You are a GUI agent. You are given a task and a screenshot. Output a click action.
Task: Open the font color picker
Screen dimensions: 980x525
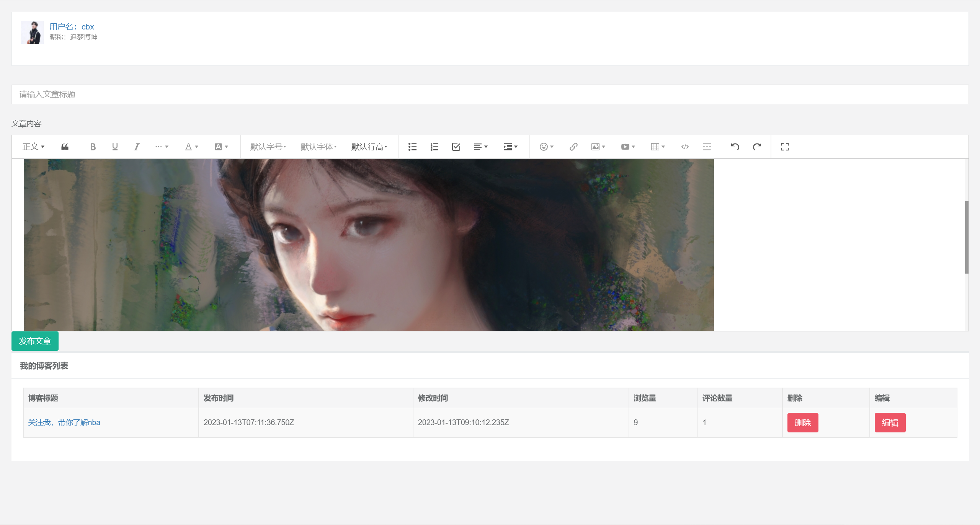pyautogui.click(x=191, y=147)
